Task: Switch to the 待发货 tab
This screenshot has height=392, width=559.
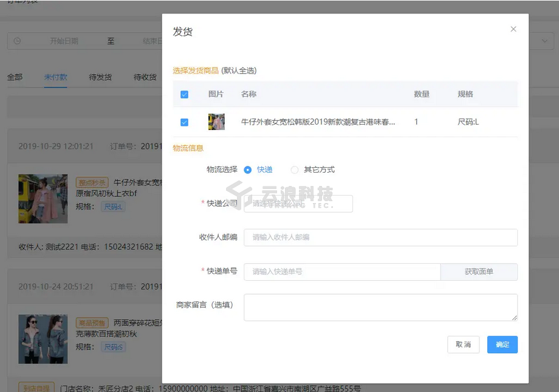Action: (x=100, y=77)
